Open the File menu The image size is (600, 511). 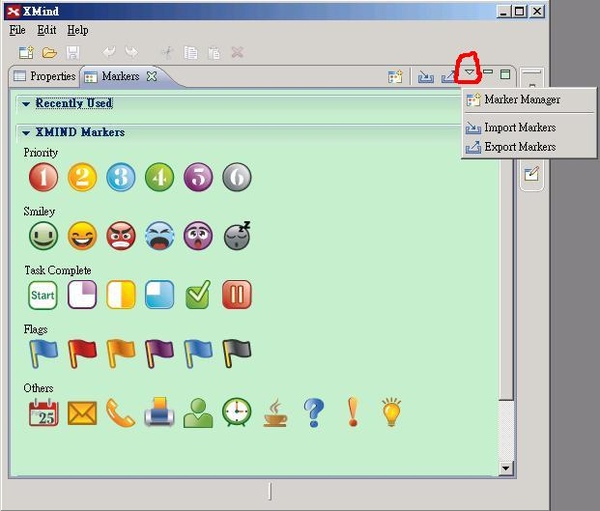(x=17, y=30)
